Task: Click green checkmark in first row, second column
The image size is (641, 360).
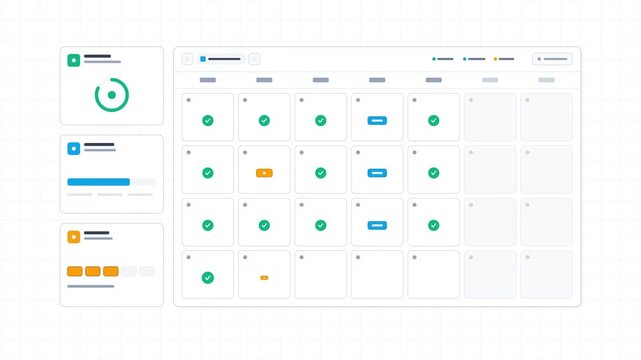Action: click(x=264, y=121)
